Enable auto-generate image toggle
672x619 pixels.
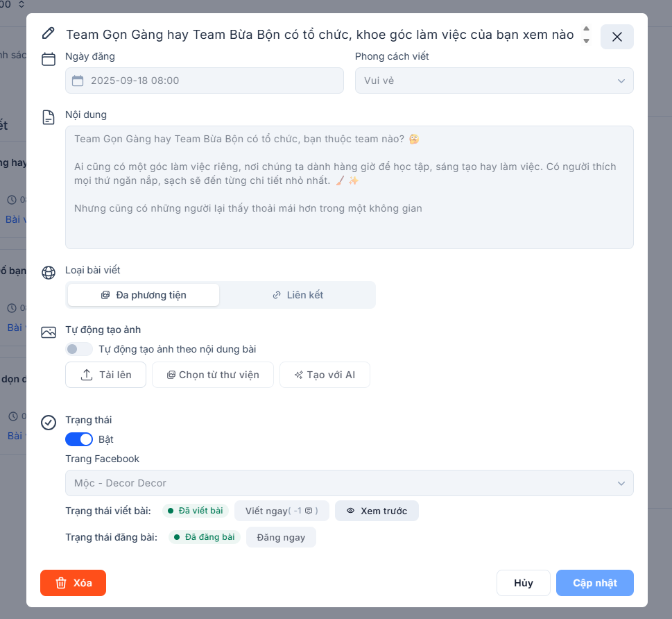click(79, 349)
